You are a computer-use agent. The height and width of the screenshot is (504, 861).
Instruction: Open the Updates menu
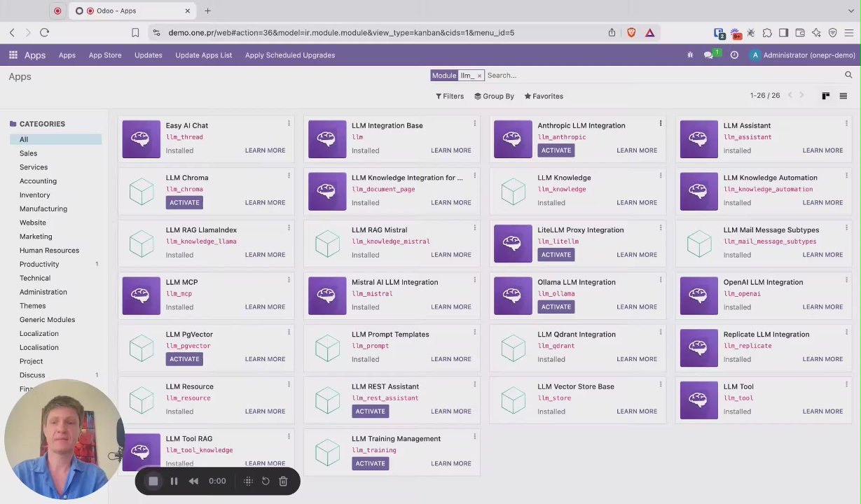(149, 55)
